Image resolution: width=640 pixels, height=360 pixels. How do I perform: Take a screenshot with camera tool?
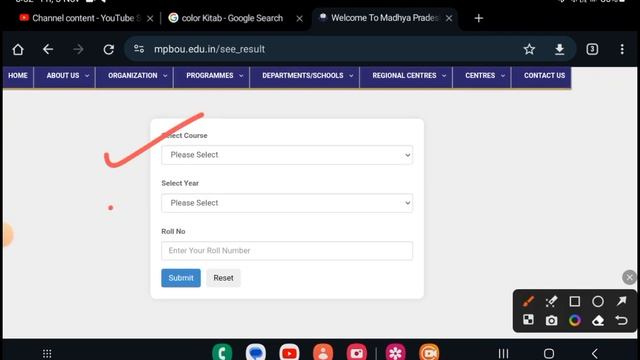(x=551, y=320)
